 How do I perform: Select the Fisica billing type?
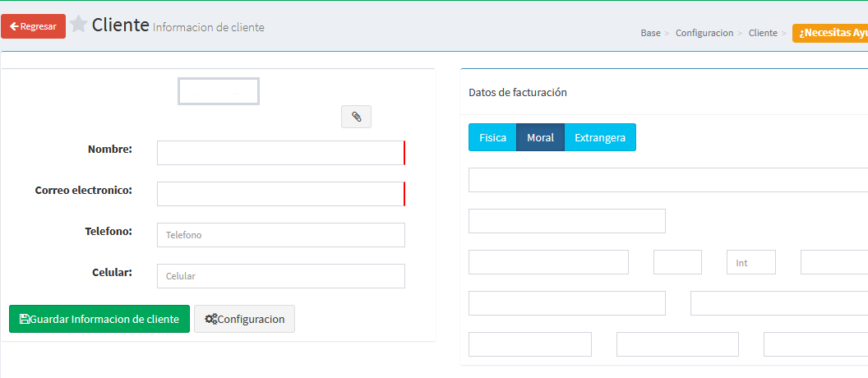point(492,137)
